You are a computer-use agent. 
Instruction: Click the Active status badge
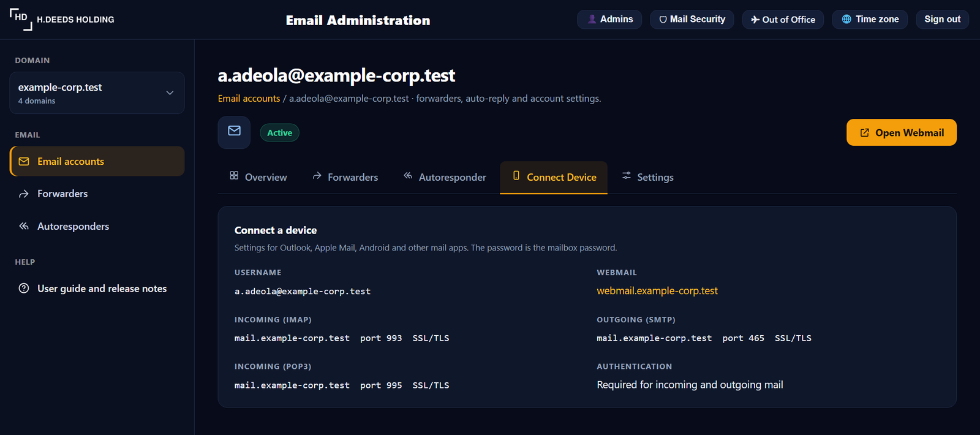(279, 132)
